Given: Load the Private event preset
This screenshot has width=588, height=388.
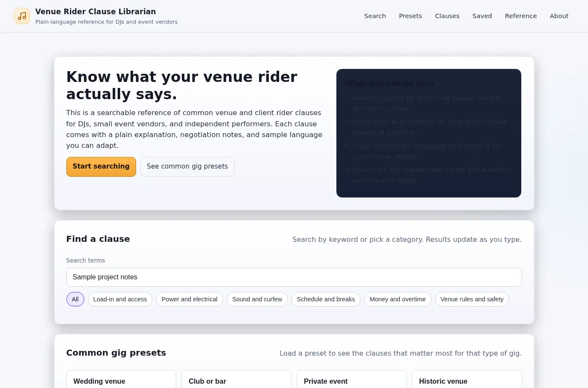Looking at the screenshot, I should pos(352,379).
